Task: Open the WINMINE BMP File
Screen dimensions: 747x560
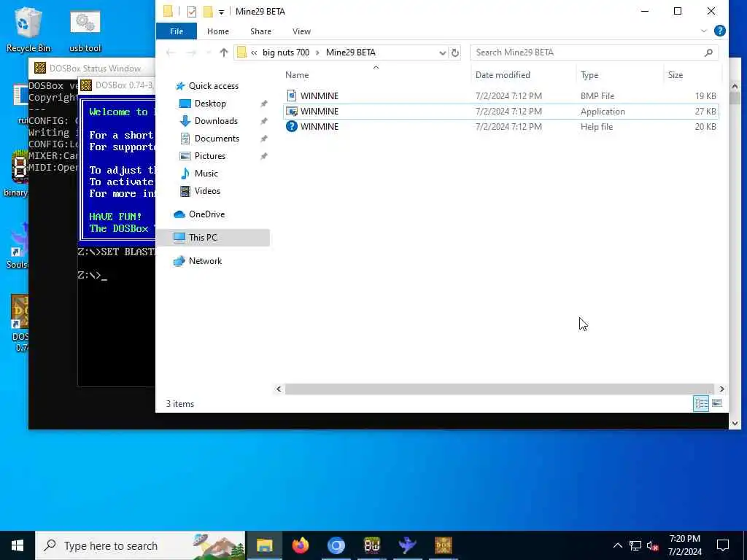Action: (500, 96)
